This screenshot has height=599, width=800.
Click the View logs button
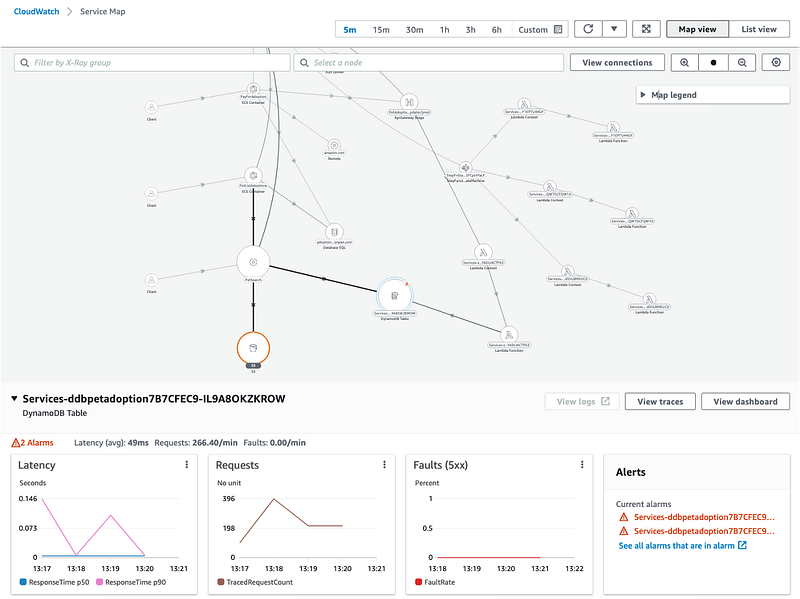pyautogui.click(x=582, y=402)
